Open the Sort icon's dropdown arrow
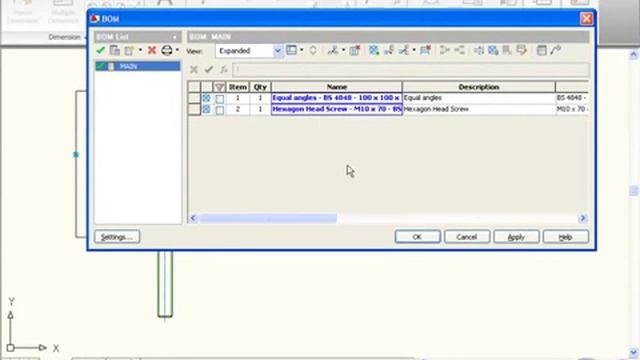Image resolution: width=640 pixels, height=360 pixels. 344,50
